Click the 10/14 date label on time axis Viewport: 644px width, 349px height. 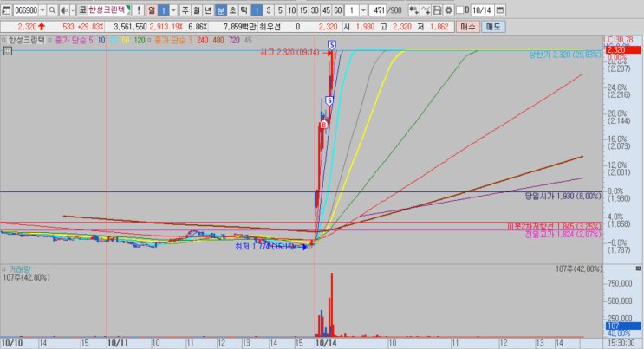(x=326, y=342)
